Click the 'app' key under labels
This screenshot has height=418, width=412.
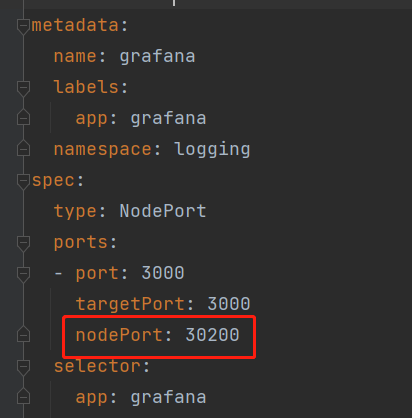click(92, 119)
